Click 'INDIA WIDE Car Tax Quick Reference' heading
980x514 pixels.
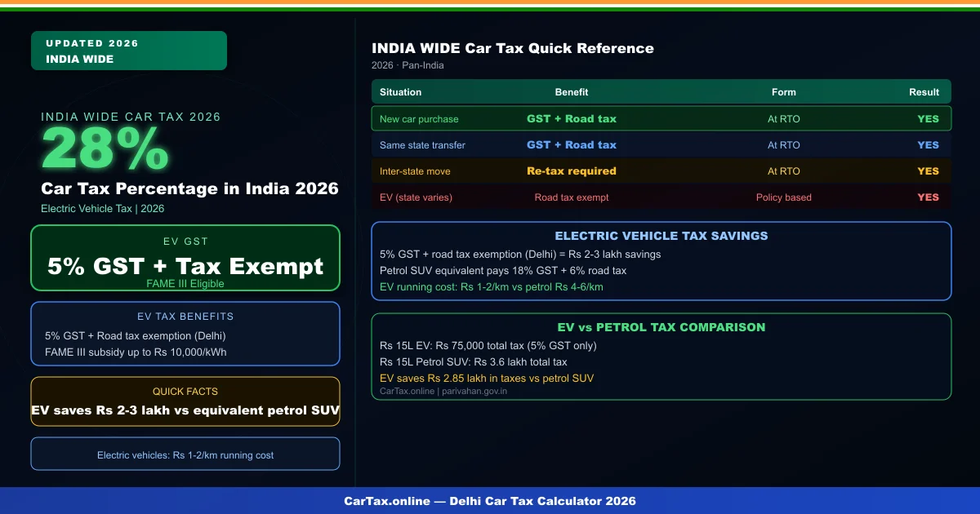[513, 48]
